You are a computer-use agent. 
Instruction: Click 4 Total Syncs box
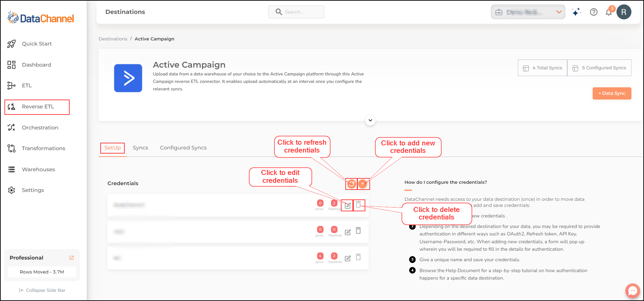pyautogui.click(x=542, y=68)
